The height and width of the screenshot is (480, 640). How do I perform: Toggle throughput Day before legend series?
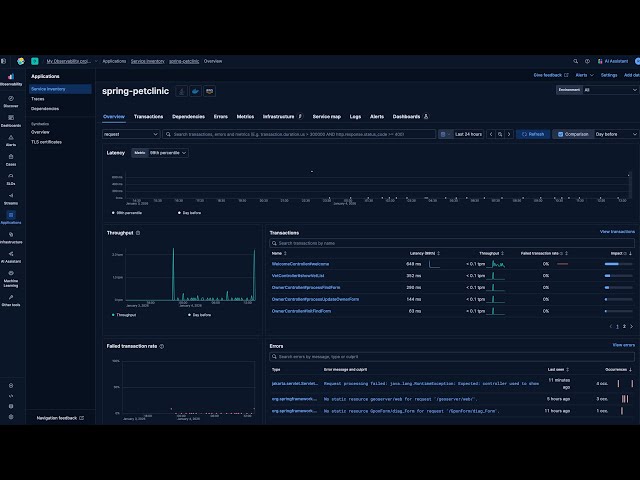pos(200,315)
